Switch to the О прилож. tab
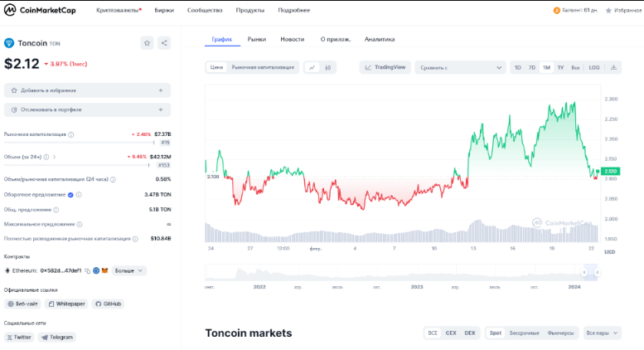Viewport: 644px width, 350px height. point(336,40)
